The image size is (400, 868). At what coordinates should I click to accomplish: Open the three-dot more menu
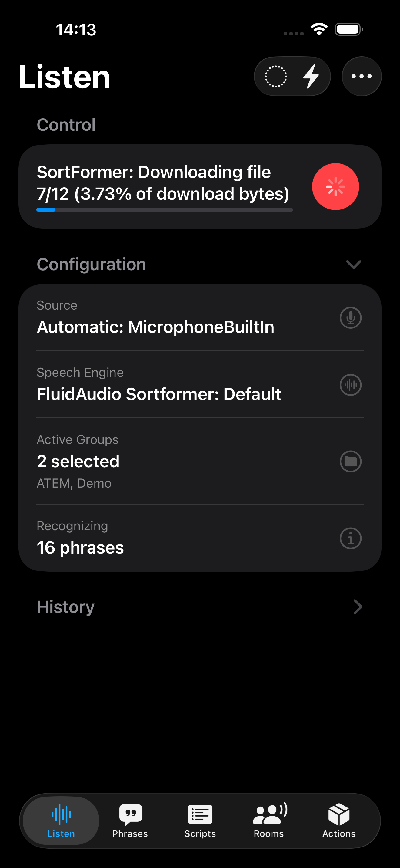pos(361,77)
